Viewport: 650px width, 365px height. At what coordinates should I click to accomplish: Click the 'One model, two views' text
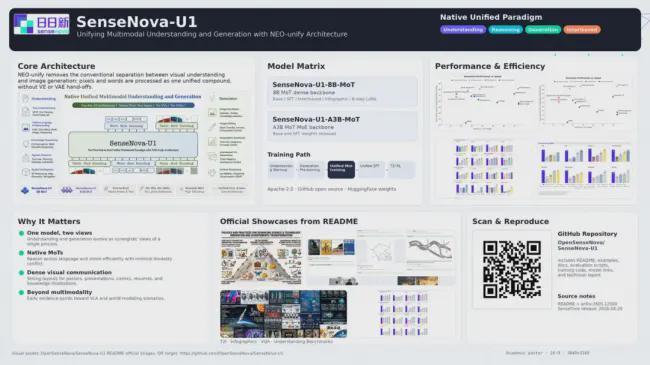[x=59, y=233]
